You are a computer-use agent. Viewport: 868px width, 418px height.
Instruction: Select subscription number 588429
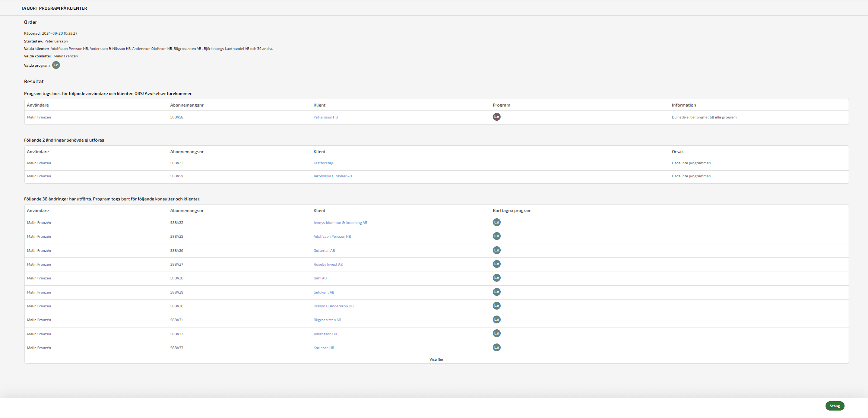[x=177, y=292]
